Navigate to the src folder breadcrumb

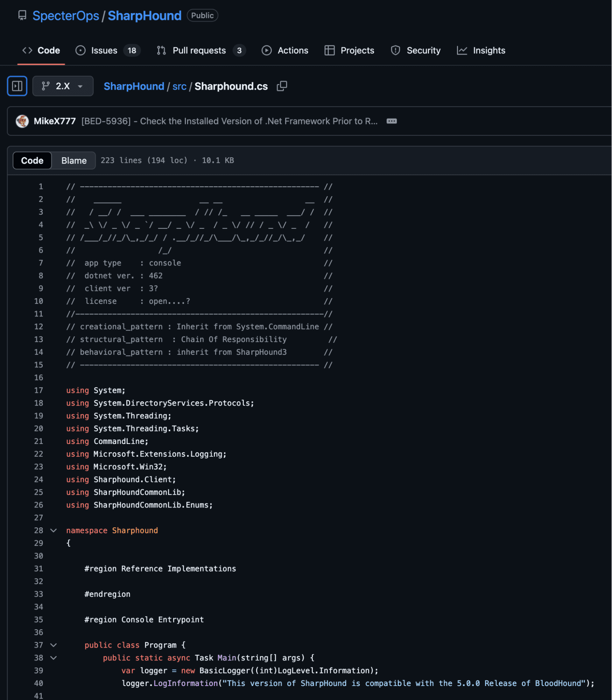click(x=179, y=86)
